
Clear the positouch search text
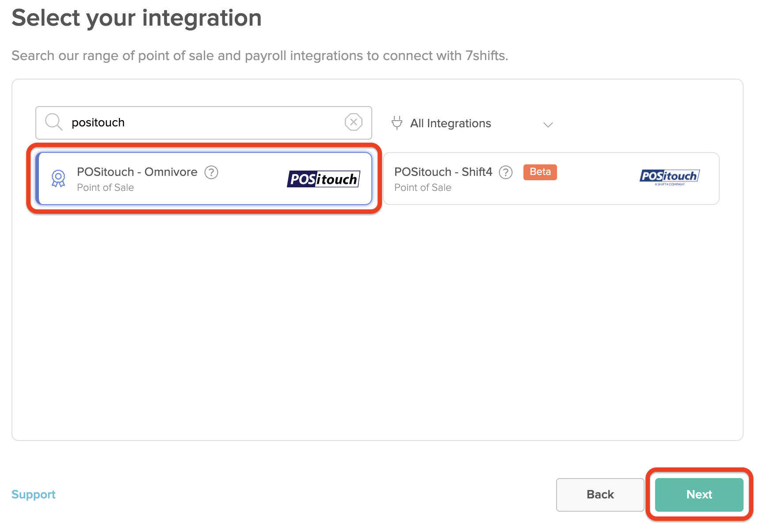coord(353,122)
